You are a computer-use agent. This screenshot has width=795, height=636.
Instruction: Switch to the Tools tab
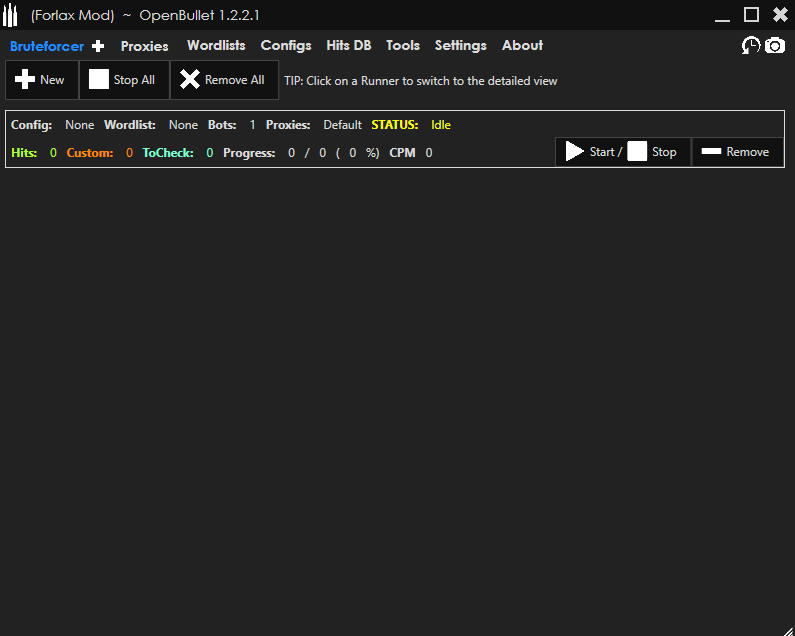point(403,46)
